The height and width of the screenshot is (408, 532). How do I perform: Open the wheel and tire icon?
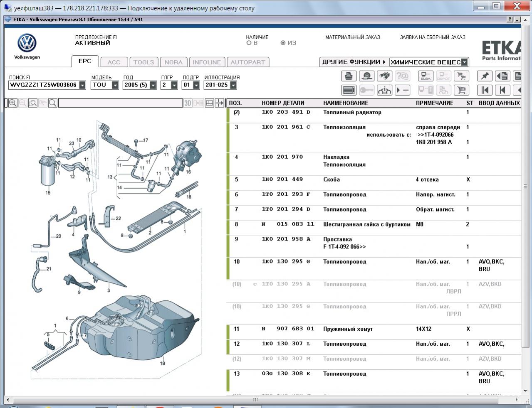[x=366, y=76]
